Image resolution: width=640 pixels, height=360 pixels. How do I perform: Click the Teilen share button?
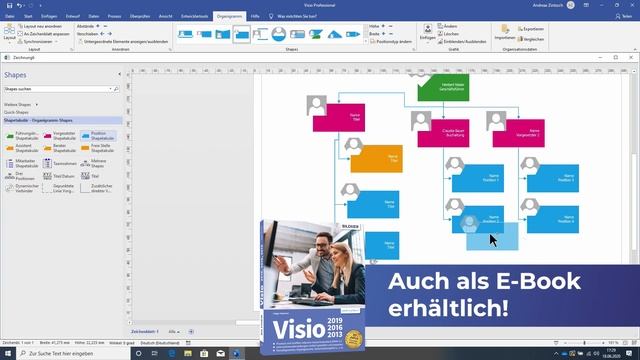tap(623, 16)
